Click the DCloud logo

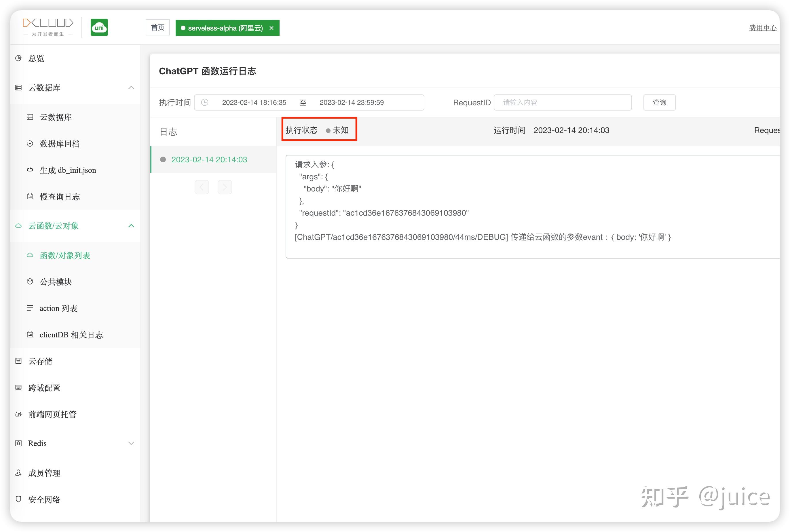[48, 27]
